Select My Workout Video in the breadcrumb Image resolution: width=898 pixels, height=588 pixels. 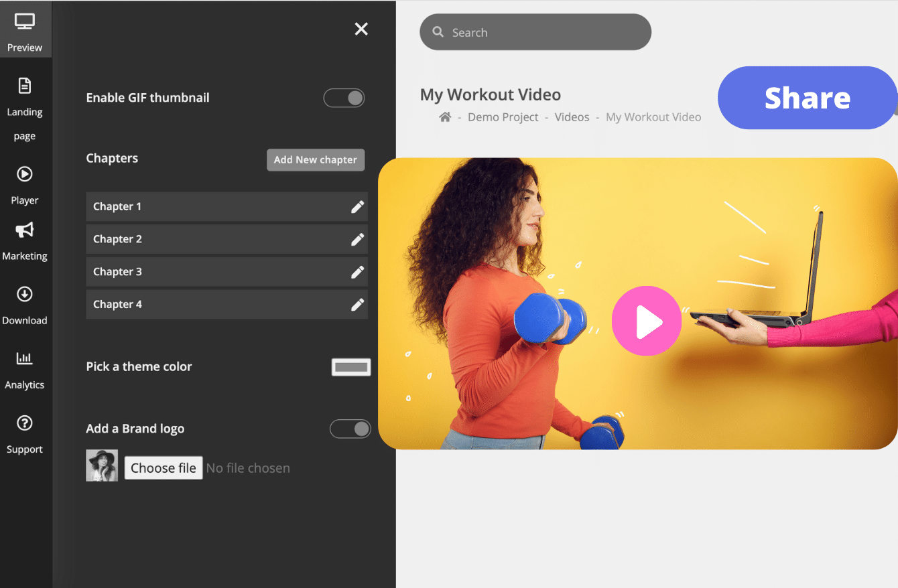tap(653, 117)
